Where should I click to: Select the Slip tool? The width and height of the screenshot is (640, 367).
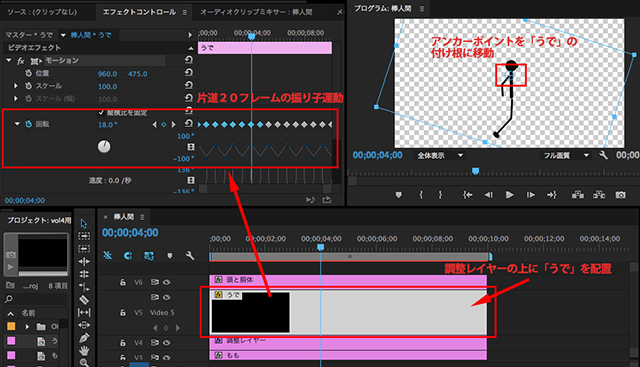[x=84, y=313]
